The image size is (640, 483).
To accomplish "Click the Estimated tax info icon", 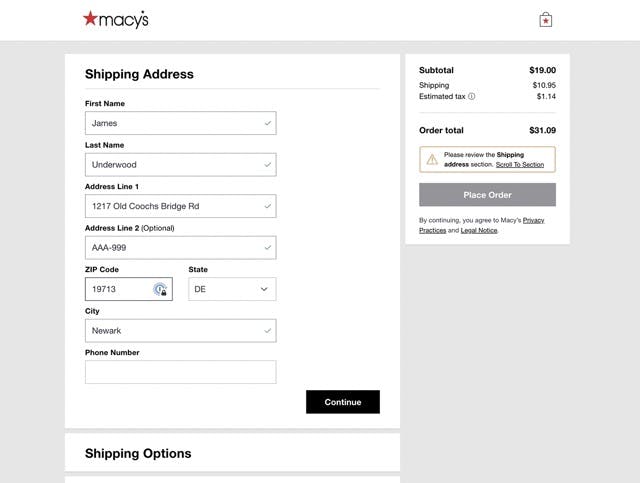I will tap(471, 96).
